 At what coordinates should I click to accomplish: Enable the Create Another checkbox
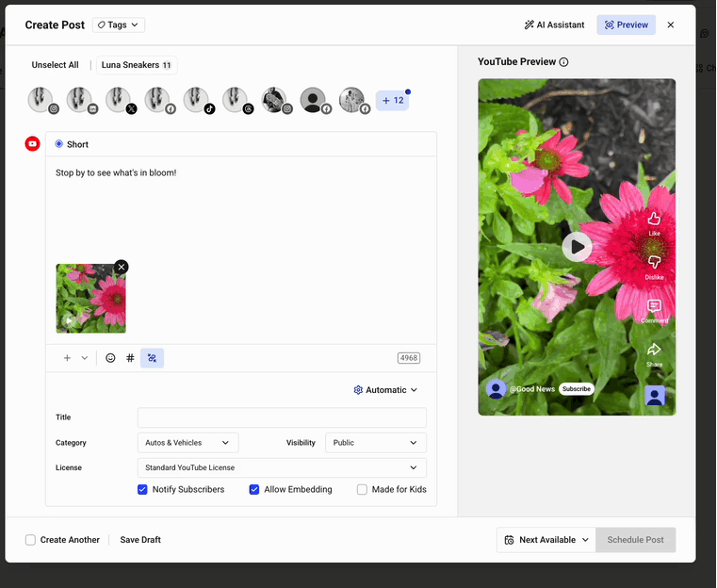[30, 540]
